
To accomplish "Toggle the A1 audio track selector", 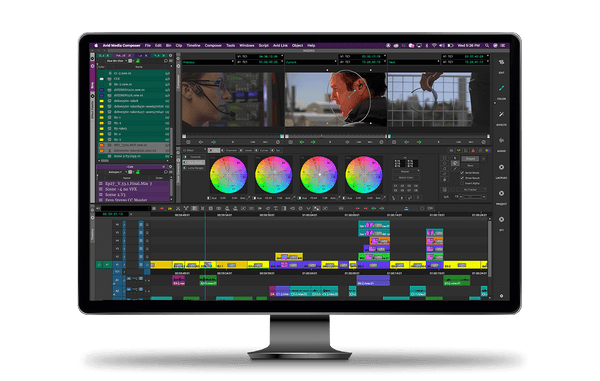I will coord(117,280).
